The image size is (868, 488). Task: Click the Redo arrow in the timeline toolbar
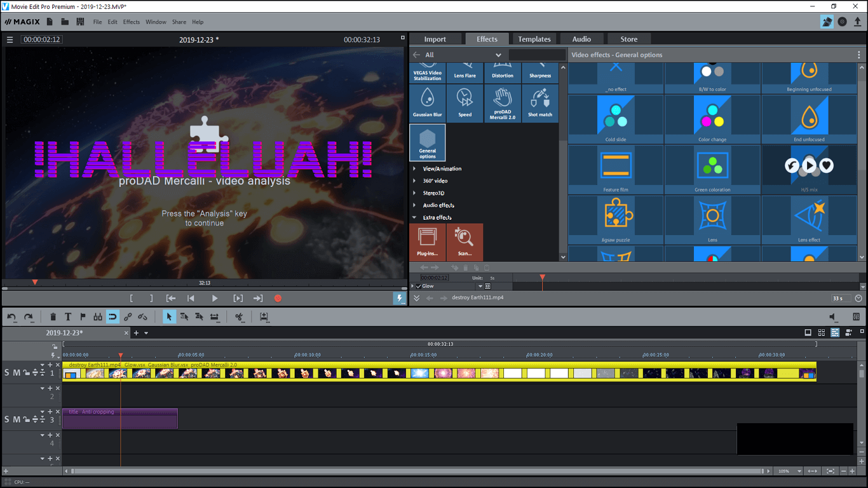[x=28, y=316]
